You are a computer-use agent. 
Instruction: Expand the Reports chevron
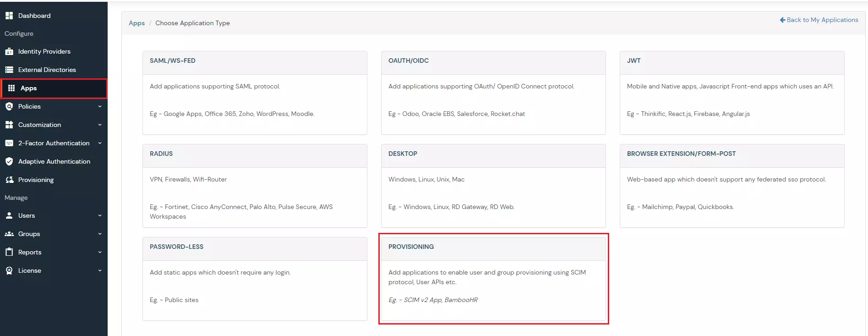click(100, 252)
